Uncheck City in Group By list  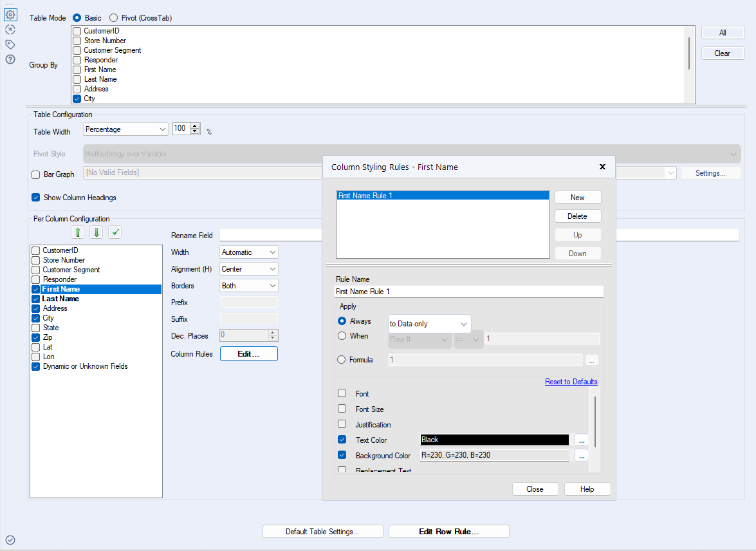pyautogui.click(x=77, y=98)
